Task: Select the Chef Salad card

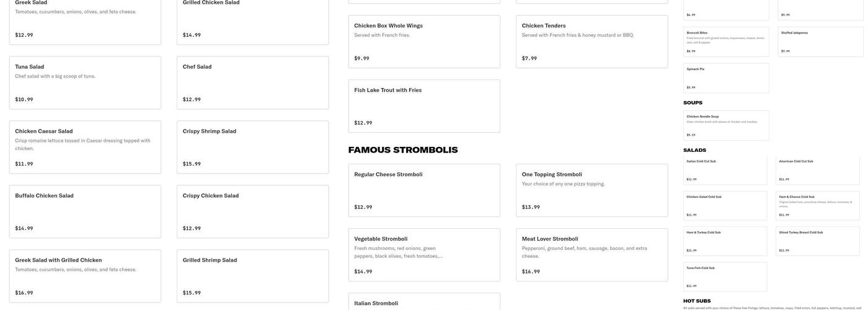Action: 252,83
